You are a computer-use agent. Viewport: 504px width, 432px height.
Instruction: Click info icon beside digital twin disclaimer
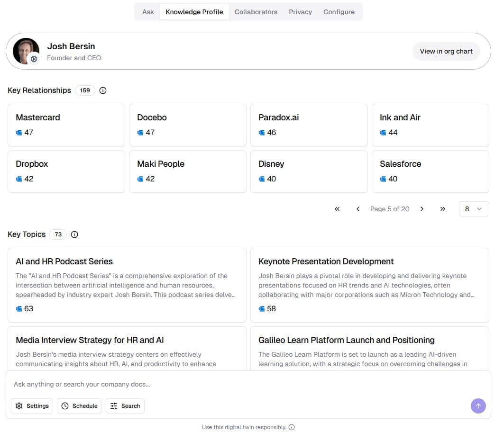(x=292, y=427)
